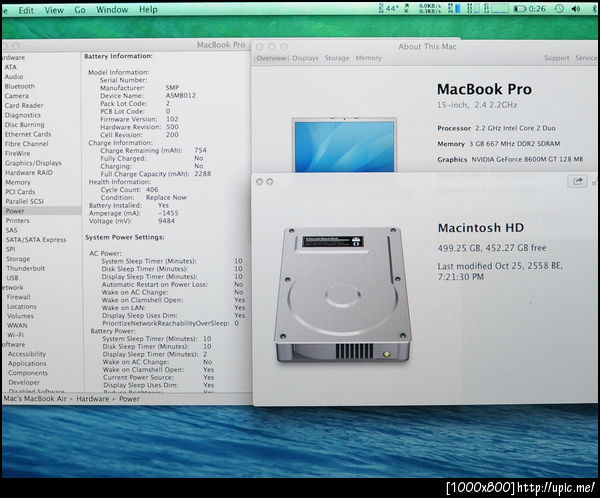This screenshot has width=600, height=498.
Task: Select Memory in the System Information sidebar
Action: 18,182
